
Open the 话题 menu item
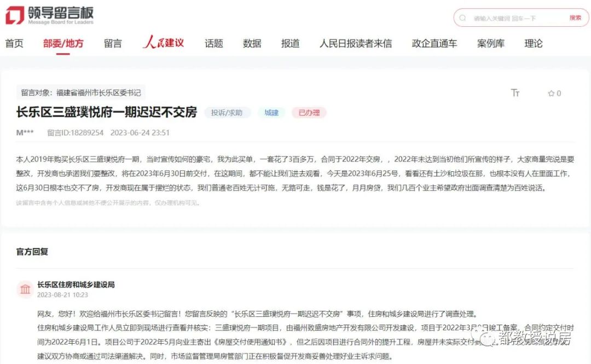(213, 43)
